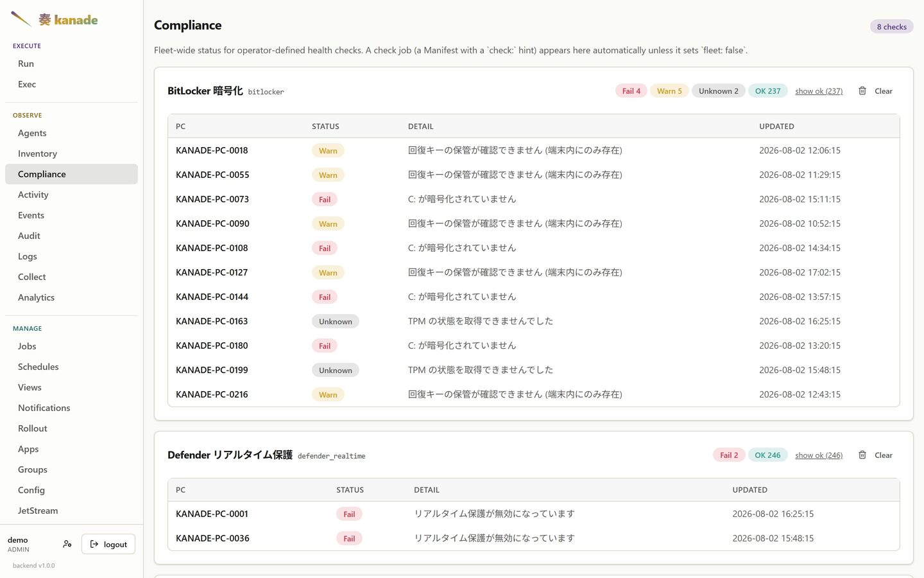Open JetStream page
924x578 pixels.
71,511
